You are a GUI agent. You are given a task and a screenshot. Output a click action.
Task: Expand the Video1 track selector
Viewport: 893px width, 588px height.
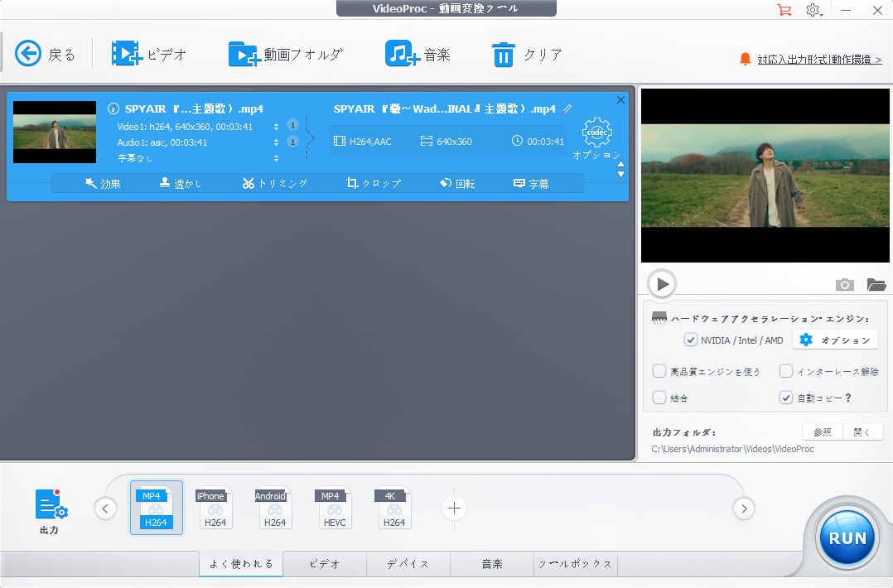276,127
